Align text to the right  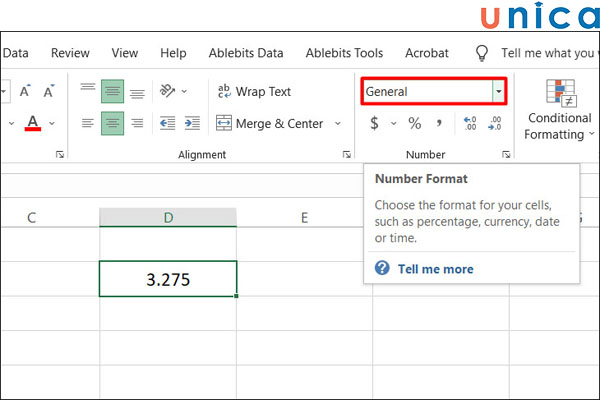coord(137,124)
